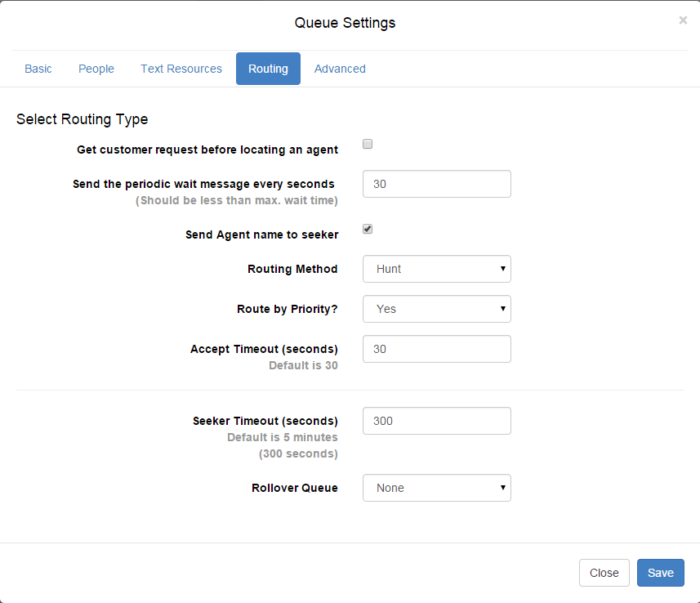Enable Get customer request before locating agent

tap(368, 144)
